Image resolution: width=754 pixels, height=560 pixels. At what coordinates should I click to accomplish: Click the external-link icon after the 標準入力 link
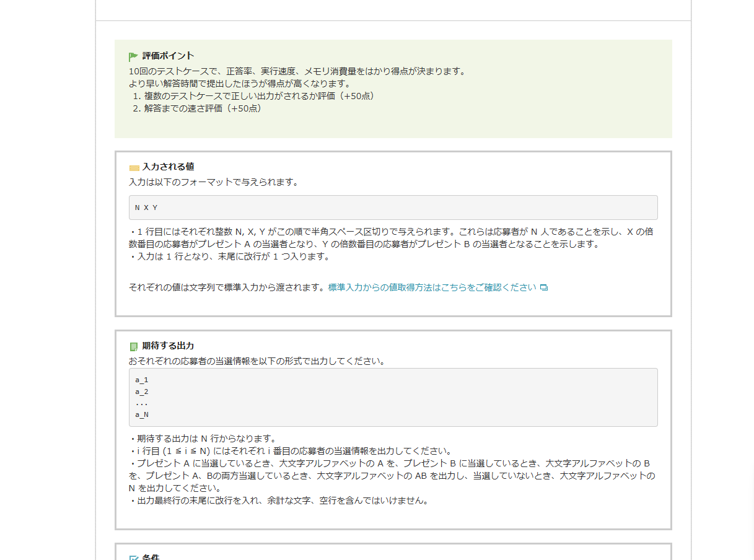click(x=544, y=287)
